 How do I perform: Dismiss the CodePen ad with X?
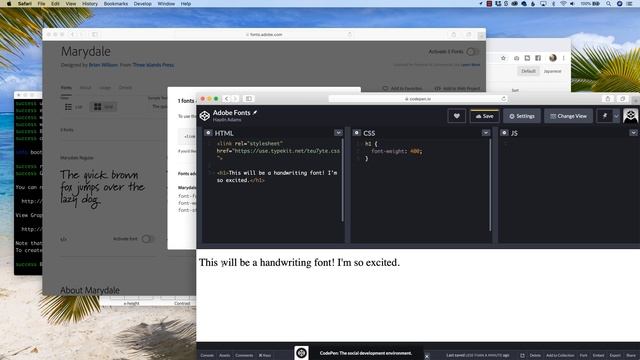tap(427, 356)
